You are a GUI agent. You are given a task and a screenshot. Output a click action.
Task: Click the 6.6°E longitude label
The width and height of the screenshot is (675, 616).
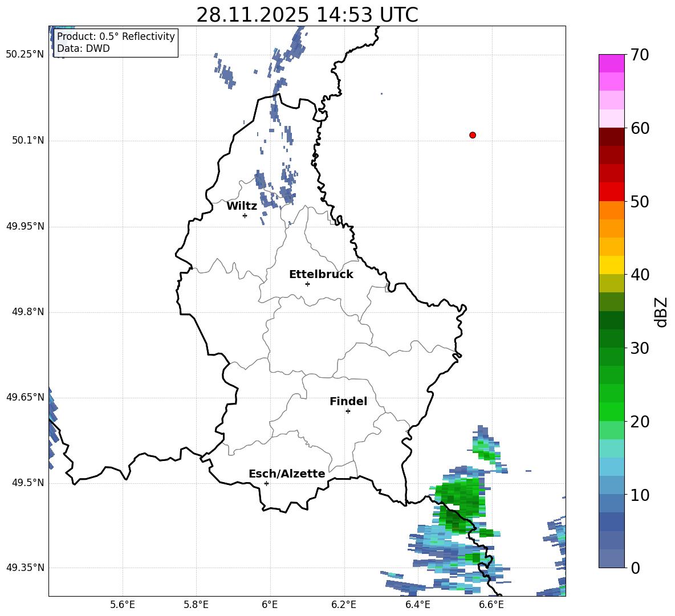pyautogui.click(x=491, y=605)
